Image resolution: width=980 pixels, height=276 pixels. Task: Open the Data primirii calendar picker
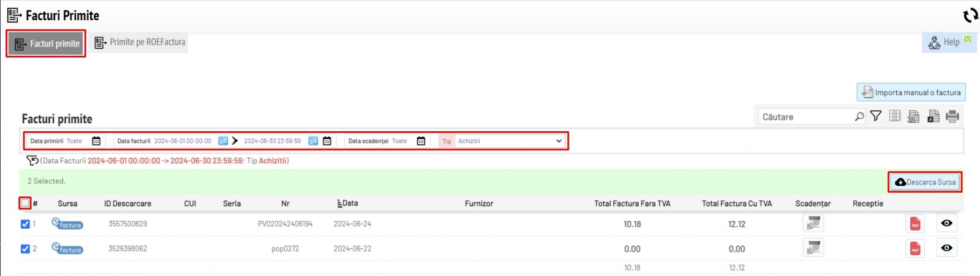[x=96, y=141]
